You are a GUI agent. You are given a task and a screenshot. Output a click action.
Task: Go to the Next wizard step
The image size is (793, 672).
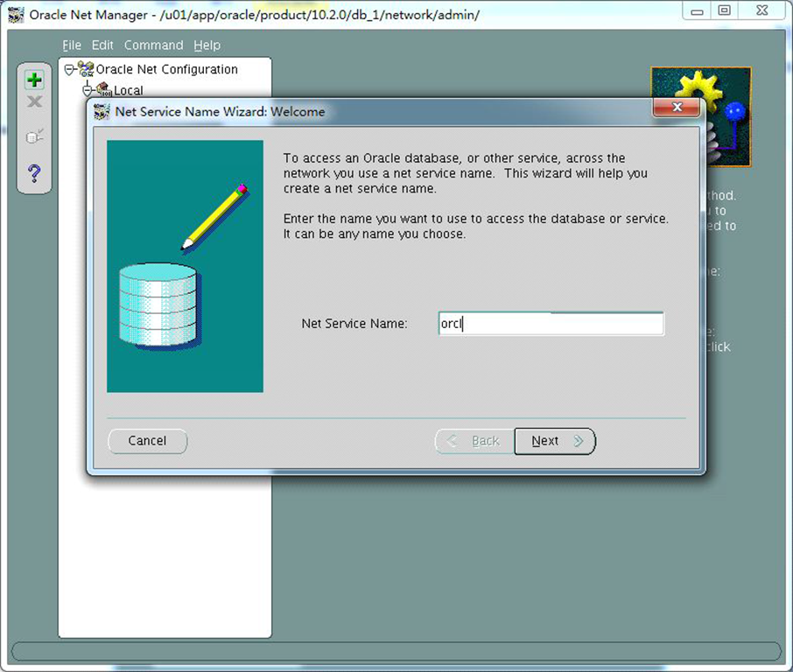[x=555, y=441]
